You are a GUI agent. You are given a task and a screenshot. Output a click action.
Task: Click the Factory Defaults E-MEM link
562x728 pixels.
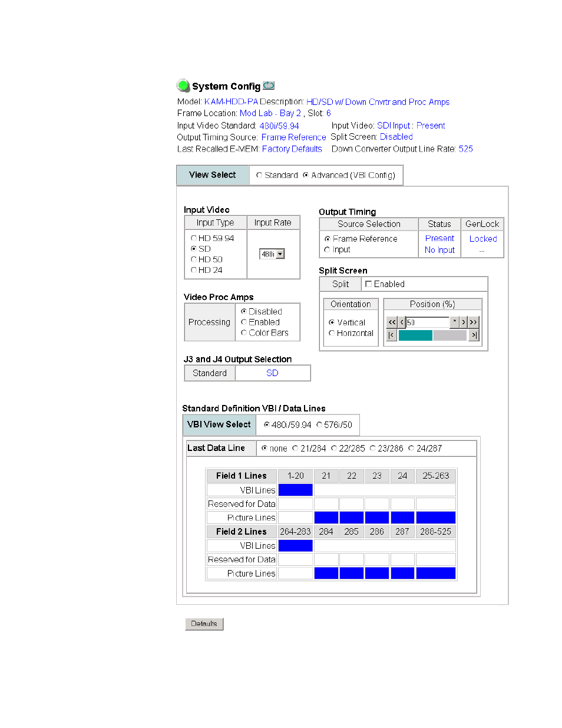coord(292,149)
